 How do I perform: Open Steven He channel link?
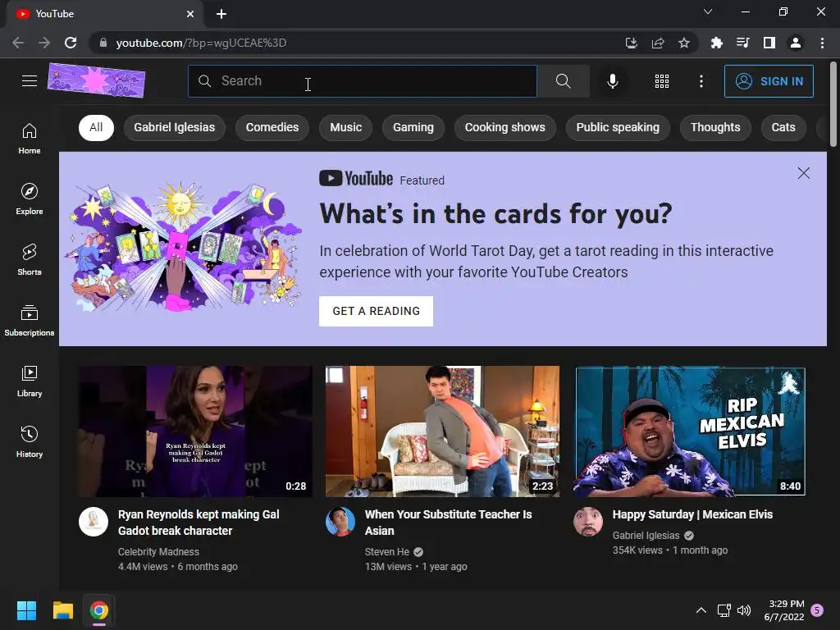tap(387, 552)
